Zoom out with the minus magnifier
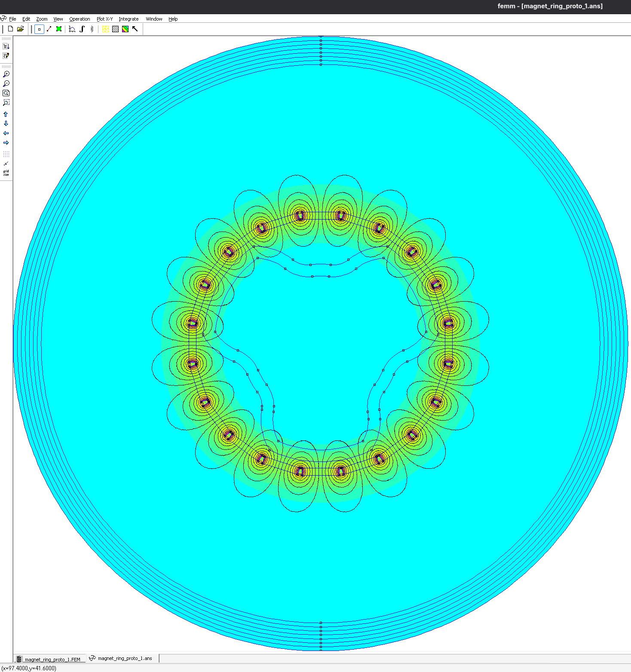The height and width of the screenshot is (672, 631). pyautogui.click(x=6, y=84)
